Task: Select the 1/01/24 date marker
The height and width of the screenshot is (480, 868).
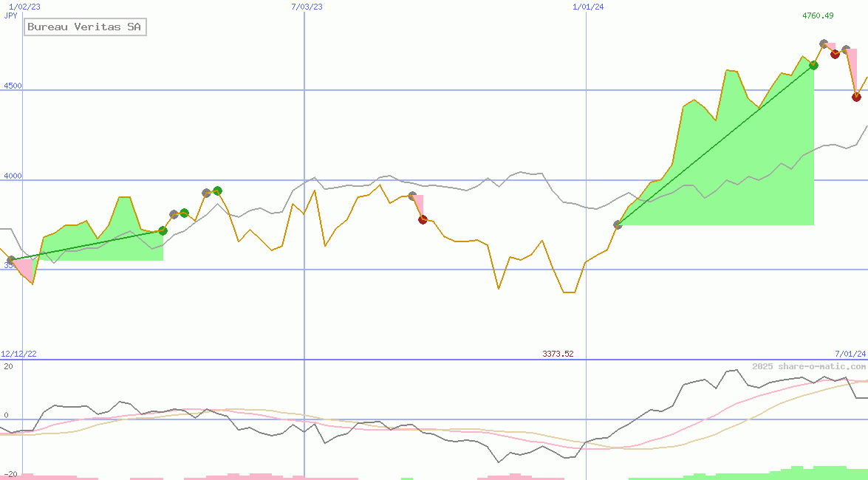Action: pyautogui.click(x=588, y=7)
